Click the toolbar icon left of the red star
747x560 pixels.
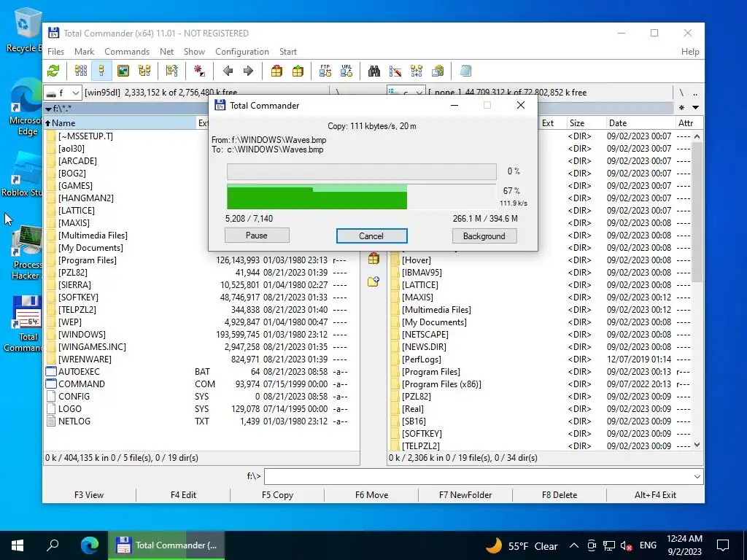[x=171, y=71]
